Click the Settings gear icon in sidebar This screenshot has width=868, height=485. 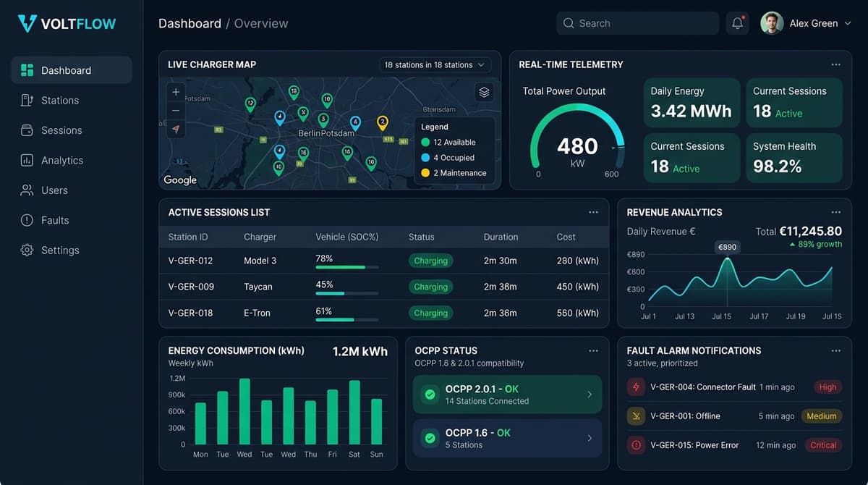coord(27,250)
